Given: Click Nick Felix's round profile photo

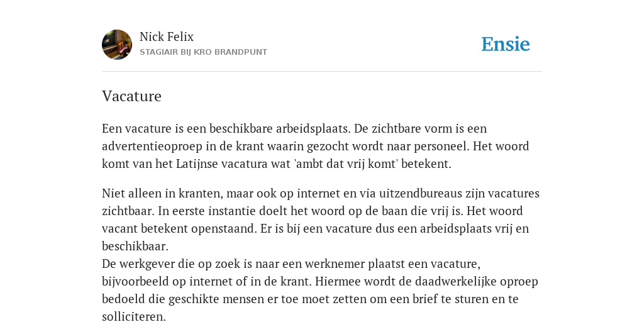Looking at the screenshot, I should 117,45.
